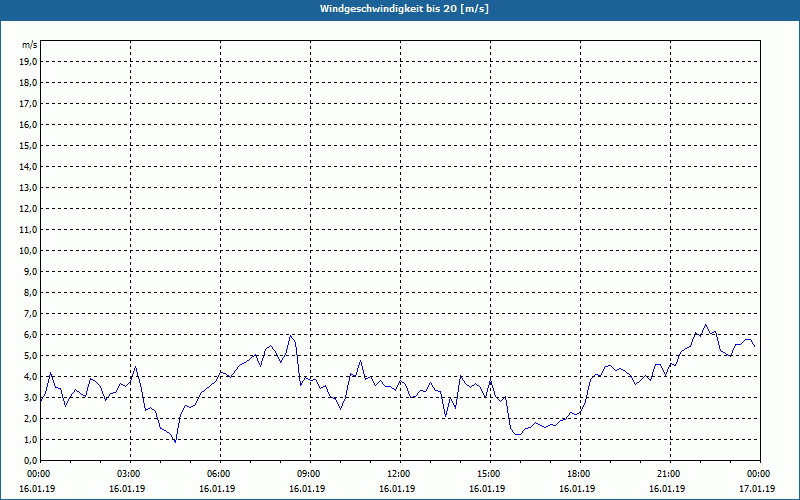Click the "00:00" time above 17.01.19
The image size is (800, 500).
point(760,474)
